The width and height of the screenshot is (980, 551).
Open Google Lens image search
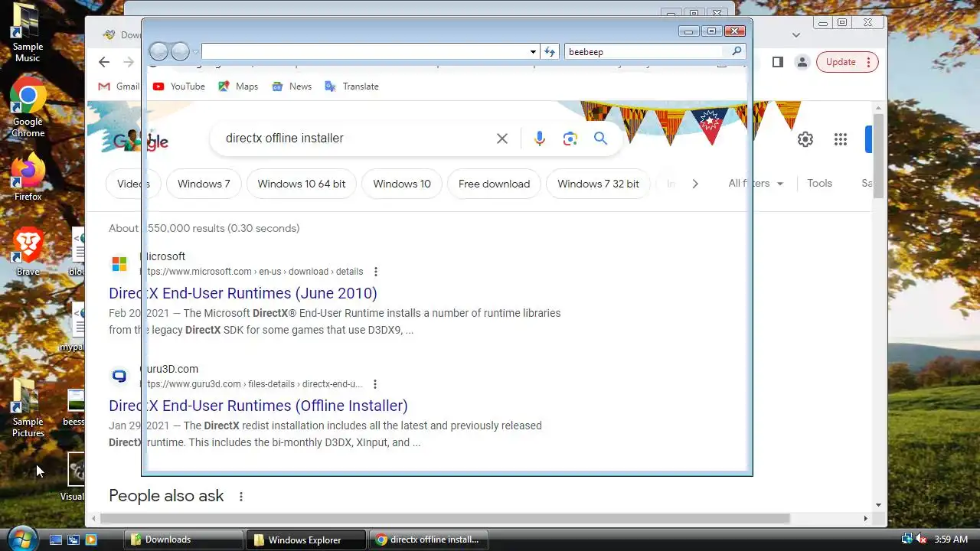pos(570,139)
